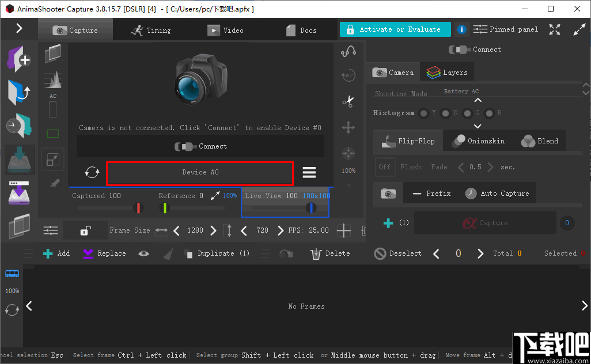This screenshot has width=591, height=364.
Task: Expand the Shooting Mode section
Action: (477, 99)
